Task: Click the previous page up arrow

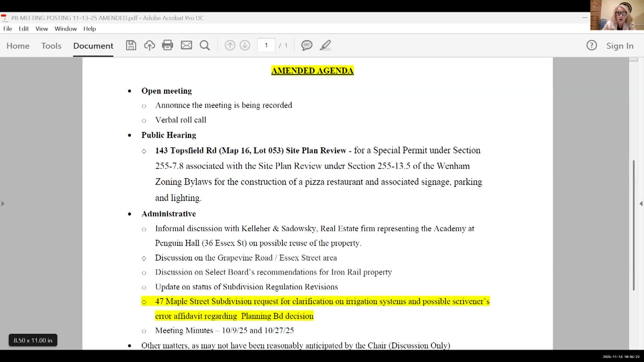Action: click(x=230, y=45)
